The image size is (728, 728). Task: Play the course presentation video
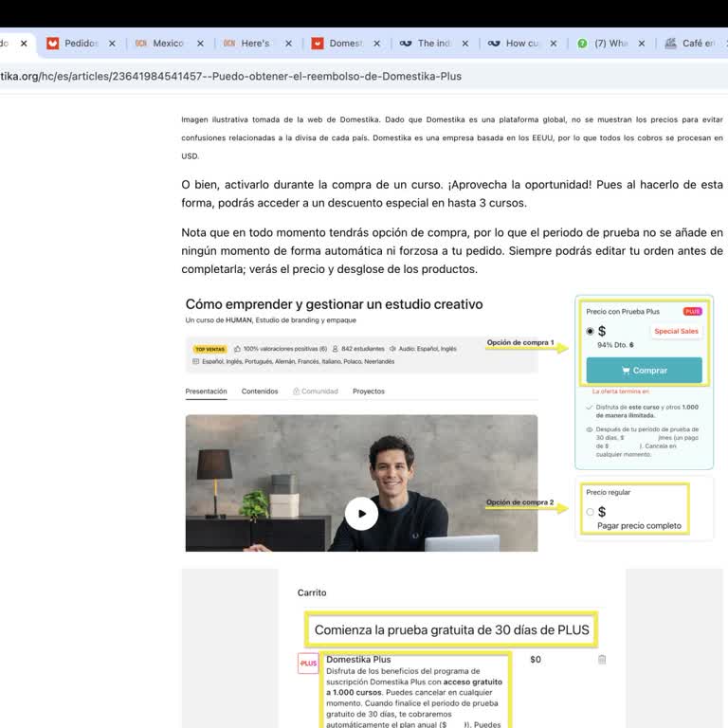pos(361,514)
